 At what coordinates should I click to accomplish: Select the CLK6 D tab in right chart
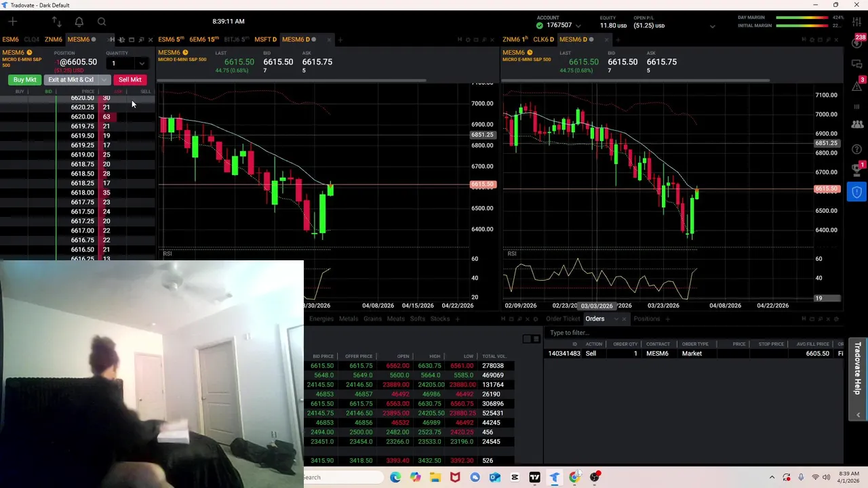[543, 39]
